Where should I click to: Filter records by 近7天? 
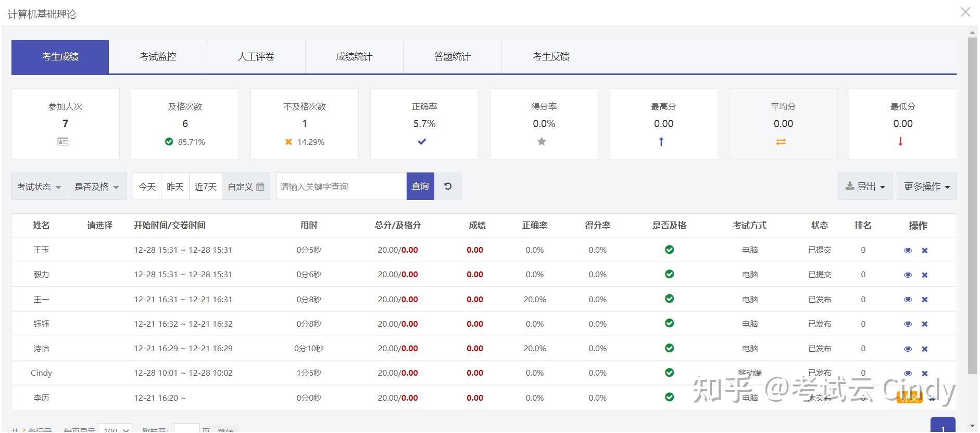click(206, 187)
